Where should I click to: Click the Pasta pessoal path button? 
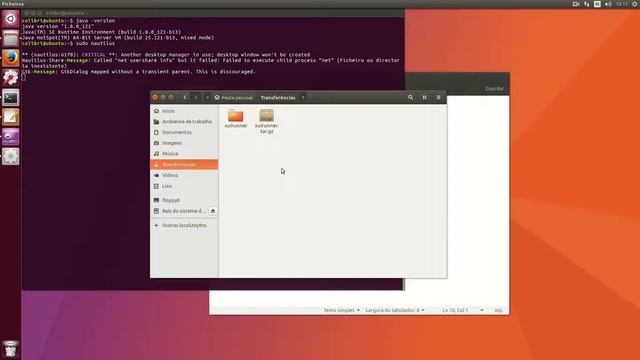234,98
